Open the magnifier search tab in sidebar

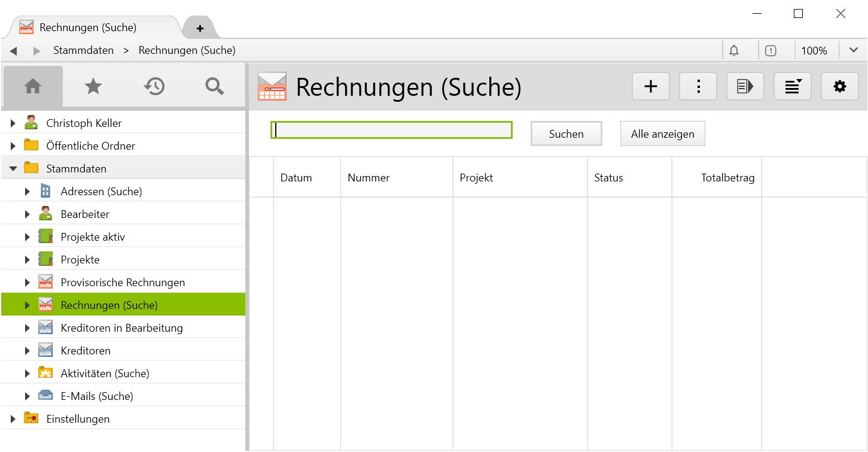click(x=214, y=87)
